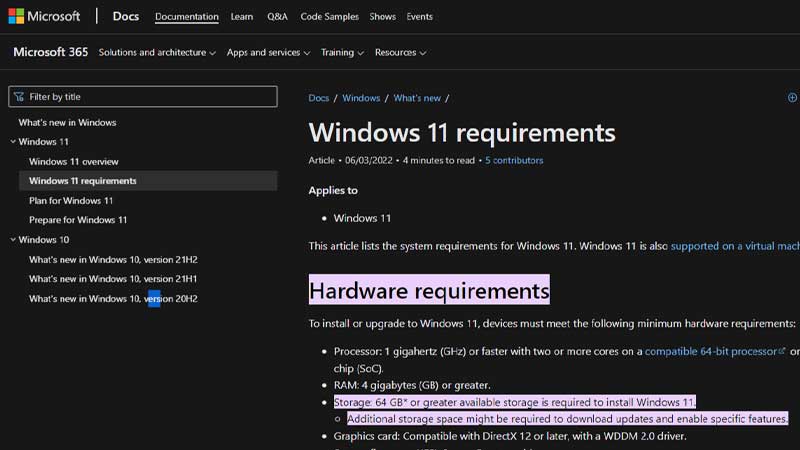Viewport: 800px width, 450px height.
Task: Open compatible 64-bit processor link
Action: coord(711,351)
